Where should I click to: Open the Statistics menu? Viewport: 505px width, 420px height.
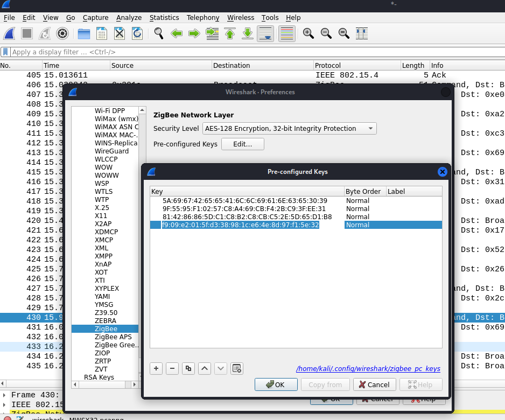click(164, 18)
